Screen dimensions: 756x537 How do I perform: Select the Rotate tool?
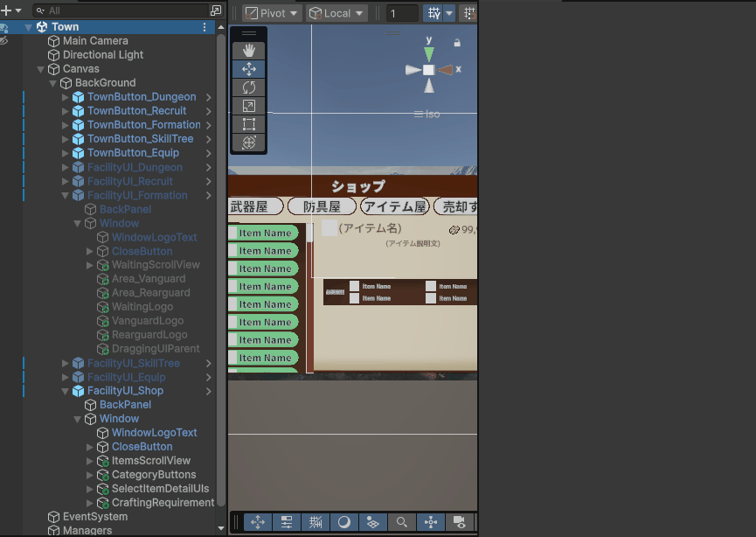[248, 87]
